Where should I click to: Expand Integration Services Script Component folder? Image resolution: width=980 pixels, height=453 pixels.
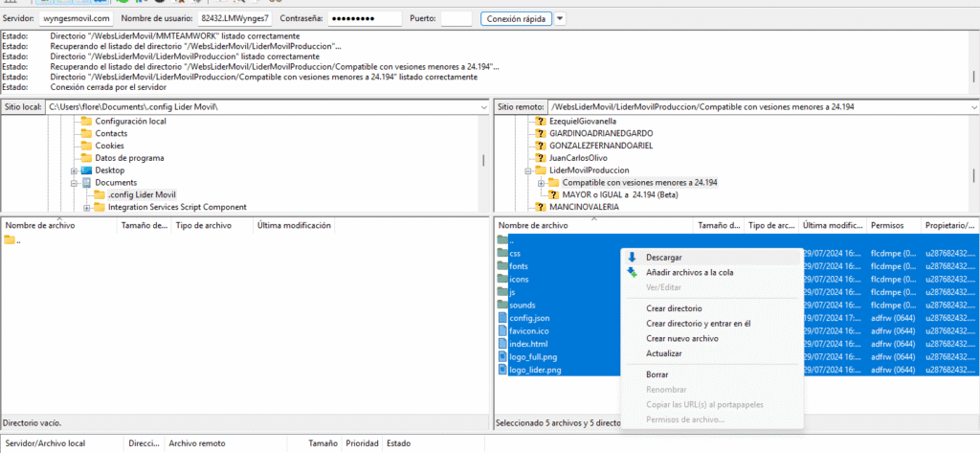[86, 207]
